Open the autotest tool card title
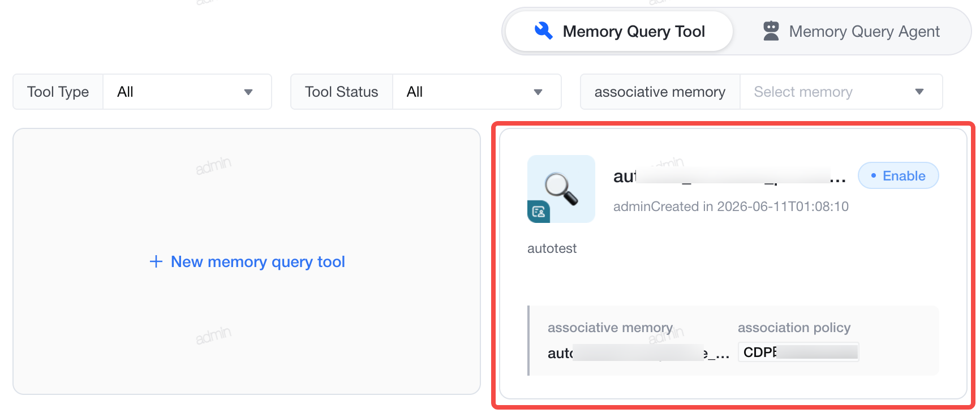 pos(730,176)
